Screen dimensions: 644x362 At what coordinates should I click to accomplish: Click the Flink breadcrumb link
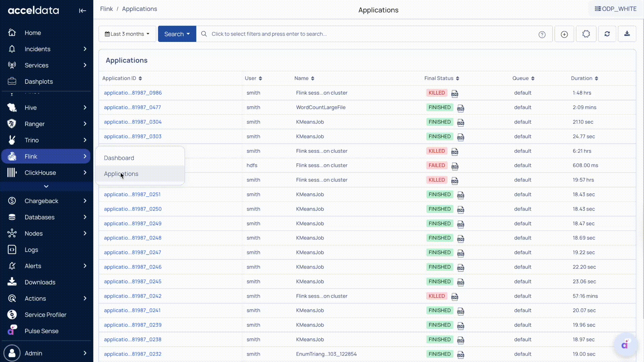click(x=106, y=9)
